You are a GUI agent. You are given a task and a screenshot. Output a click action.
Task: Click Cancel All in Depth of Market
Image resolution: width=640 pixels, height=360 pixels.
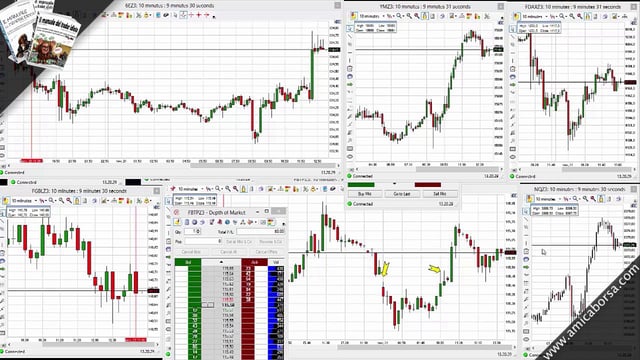pos(229,252)
